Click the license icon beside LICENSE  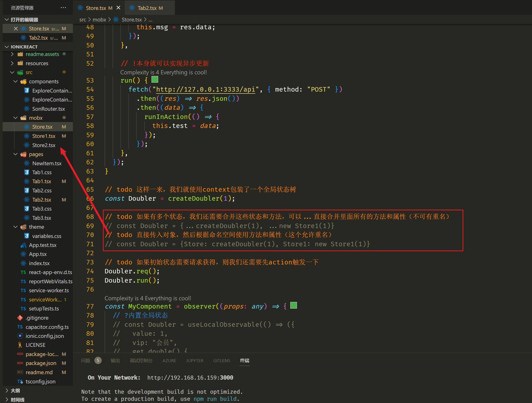coord(20,345)
